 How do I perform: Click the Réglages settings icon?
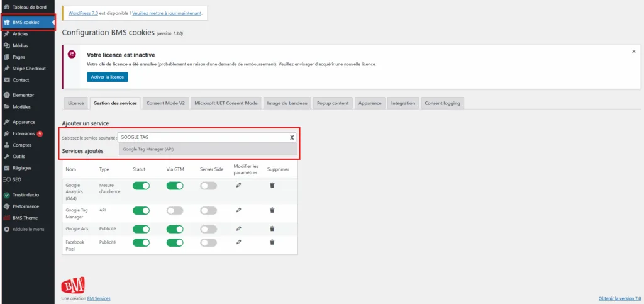click(x=6, y=168)
